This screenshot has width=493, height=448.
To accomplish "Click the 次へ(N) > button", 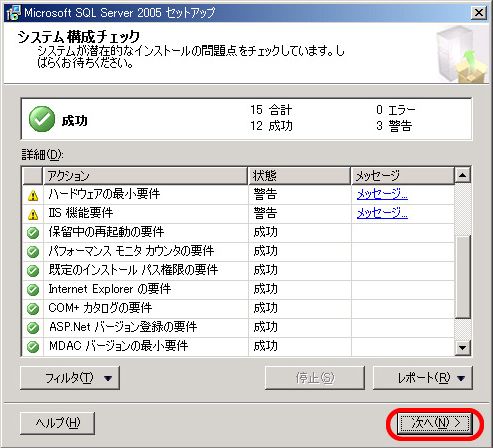I will click(435, 423).
